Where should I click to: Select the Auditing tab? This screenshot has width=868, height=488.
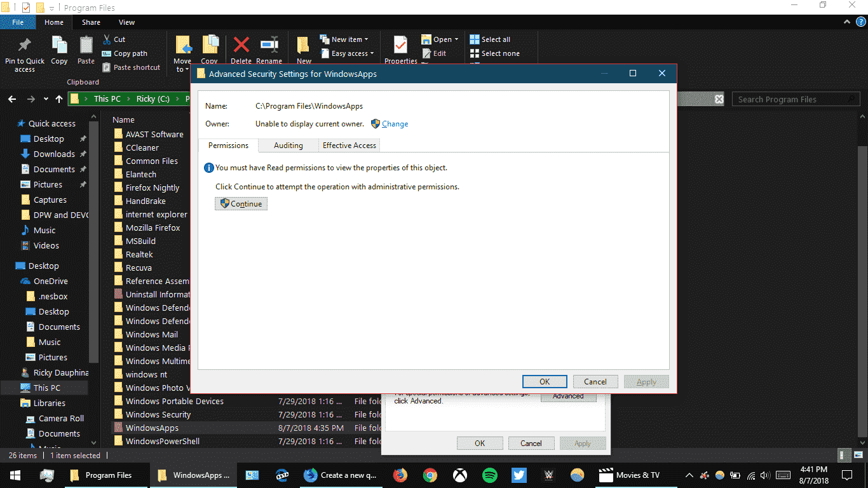[288, 146]
